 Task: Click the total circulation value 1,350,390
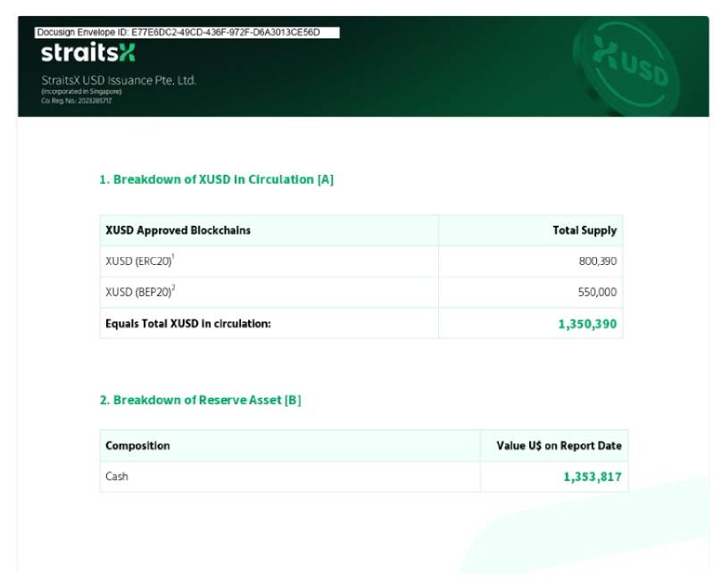[587, 324]
